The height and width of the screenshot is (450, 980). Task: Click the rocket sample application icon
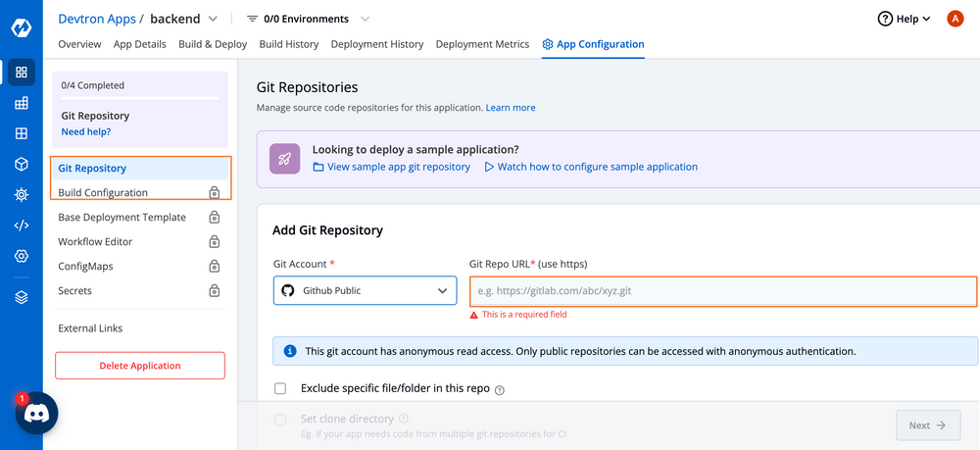pyautogui.click(x=285, y=158)
